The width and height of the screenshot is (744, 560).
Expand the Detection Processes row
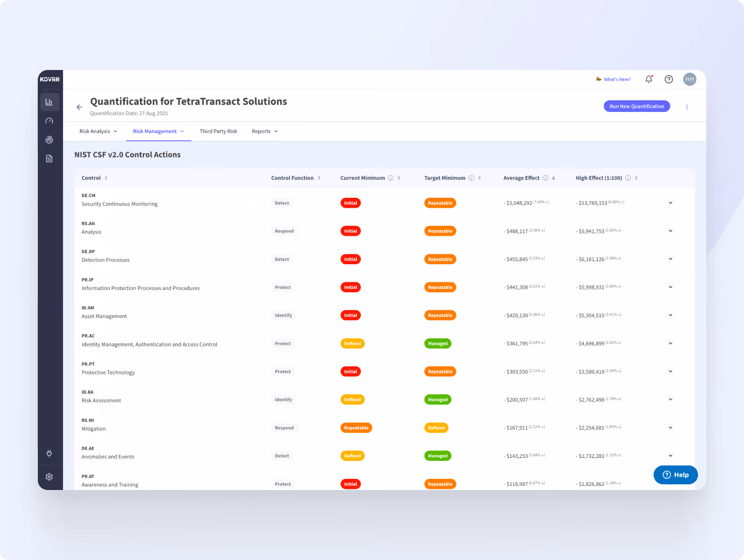point(671,259)
